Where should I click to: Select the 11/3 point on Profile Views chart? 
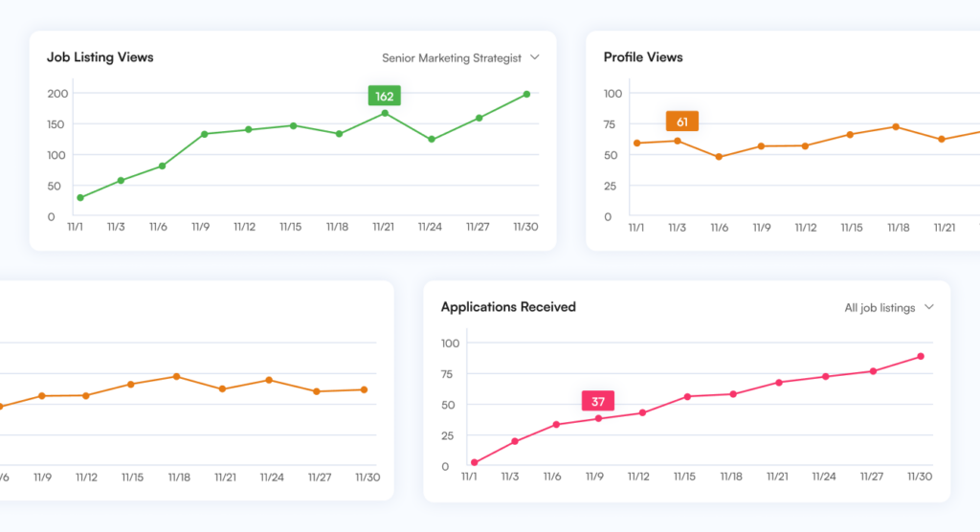(677, 141)
